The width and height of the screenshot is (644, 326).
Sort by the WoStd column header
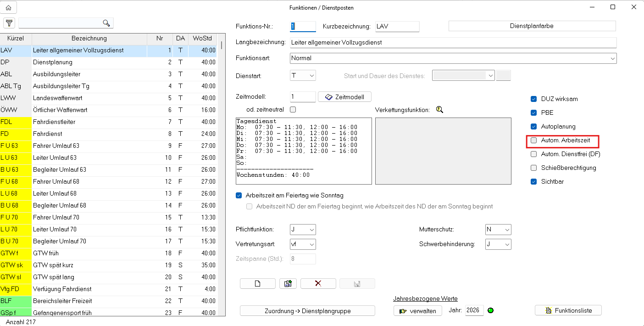202,39
